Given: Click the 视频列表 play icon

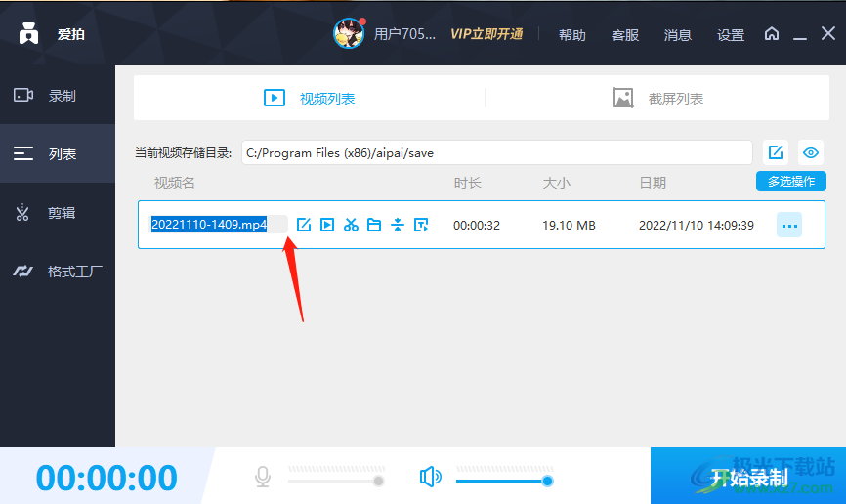Looking at the screenshot, I should (x=275, y=98).
